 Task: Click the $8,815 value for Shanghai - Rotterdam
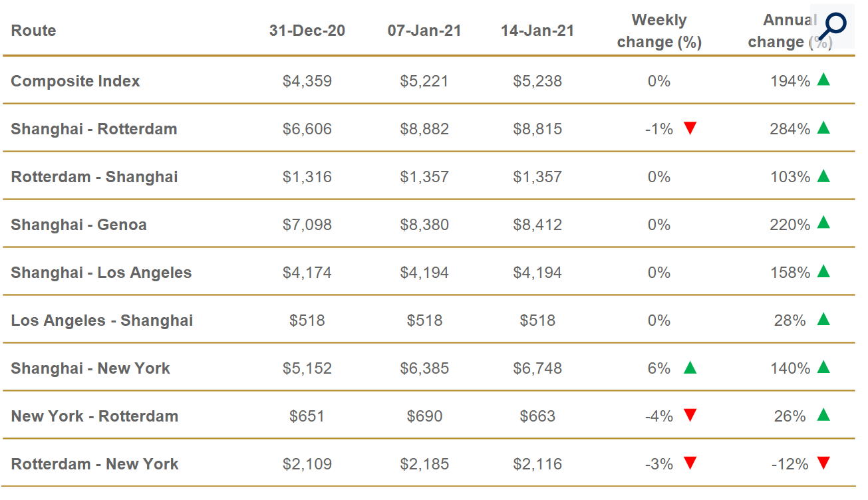point(537,129)
